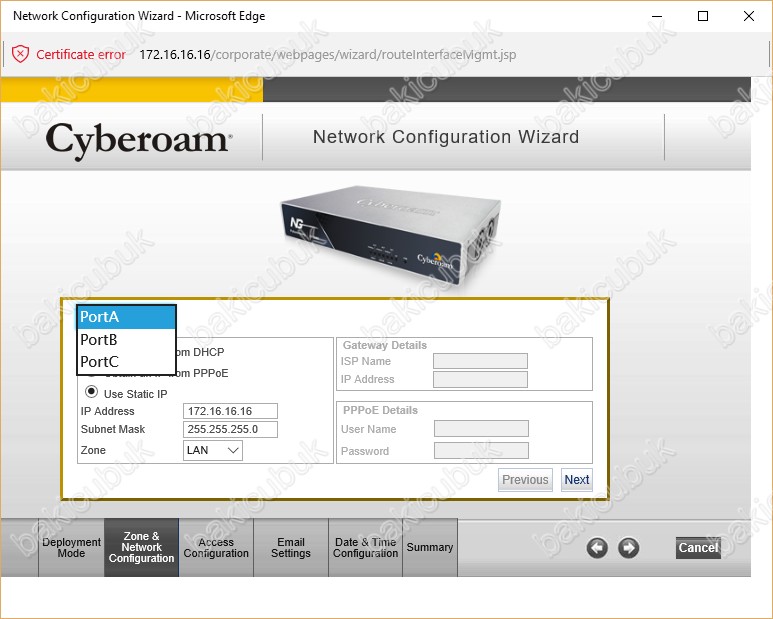The height and width of the screenshot is (619, 773).
Task: Click the Subnet Mask field 255.255.255.0
Action: click(x=230, y=429)
